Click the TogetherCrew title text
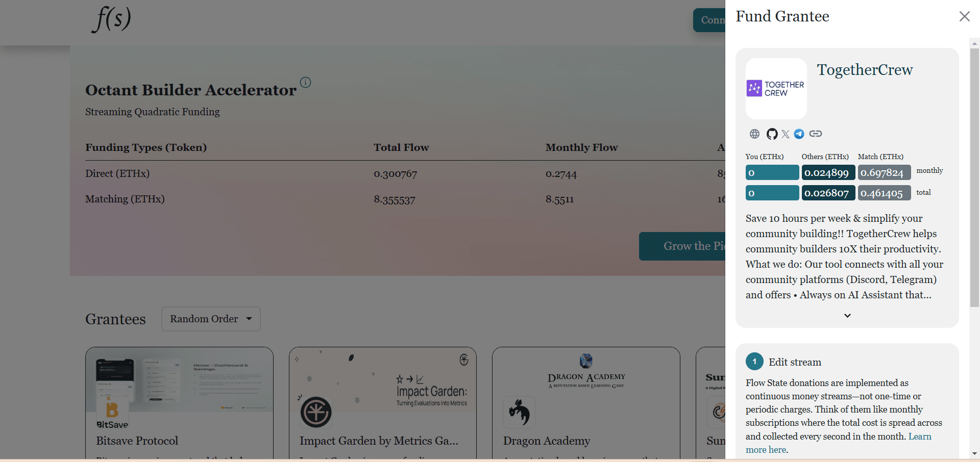 [865, 70]
